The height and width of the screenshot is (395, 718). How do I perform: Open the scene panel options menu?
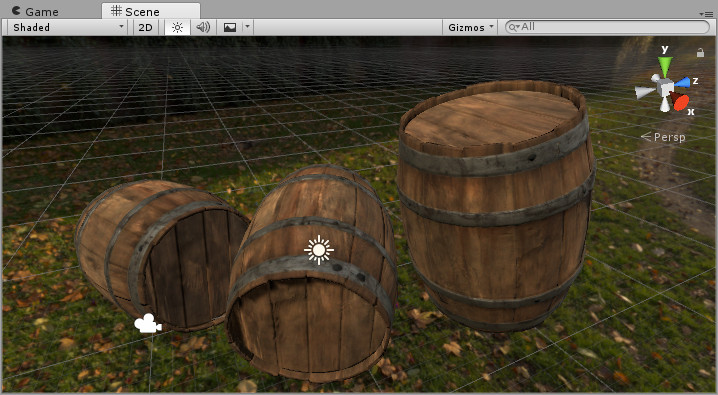pyautogui.click(x=708, y=14)
